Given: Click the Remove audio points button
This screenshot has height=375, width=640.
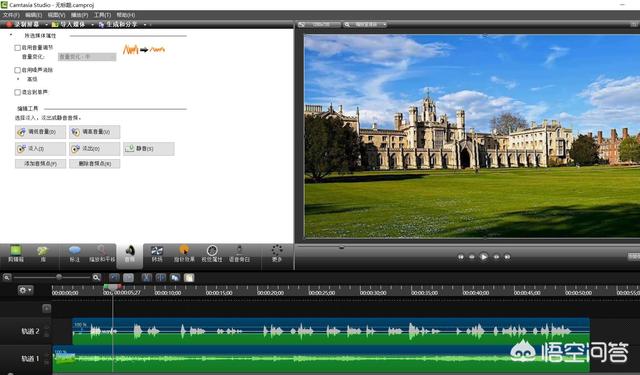Looking at the screenshot, I should pos(94,164).
